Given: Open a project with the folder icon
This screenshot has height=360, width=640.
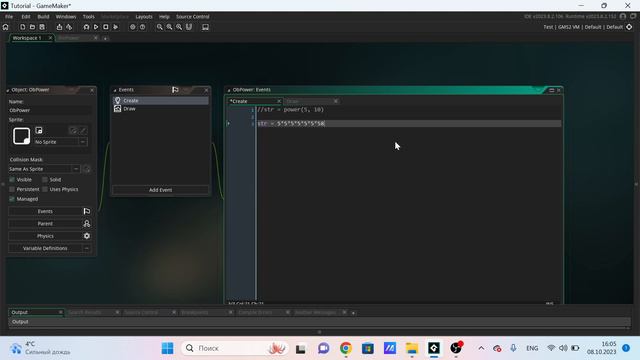Looking at the screenshot, I should 32,27.
